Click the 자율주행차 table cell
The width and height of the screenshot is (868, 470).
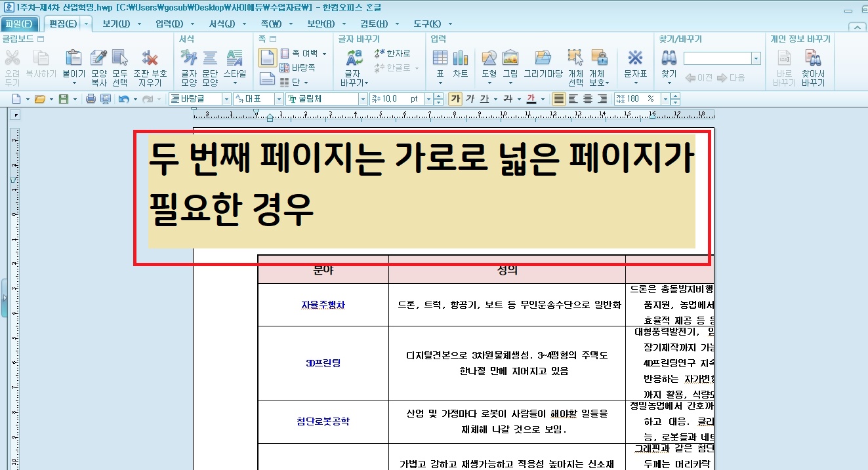pyautogui.click(x=325, y=305)
